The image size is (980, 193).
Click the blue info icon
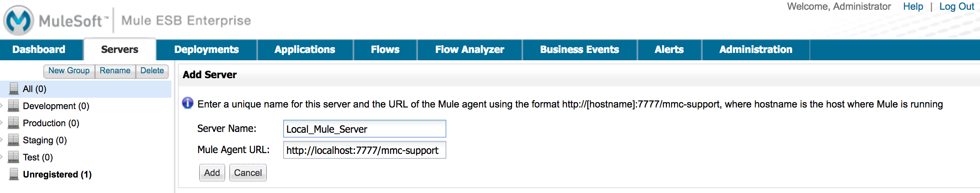coord(188,103)
